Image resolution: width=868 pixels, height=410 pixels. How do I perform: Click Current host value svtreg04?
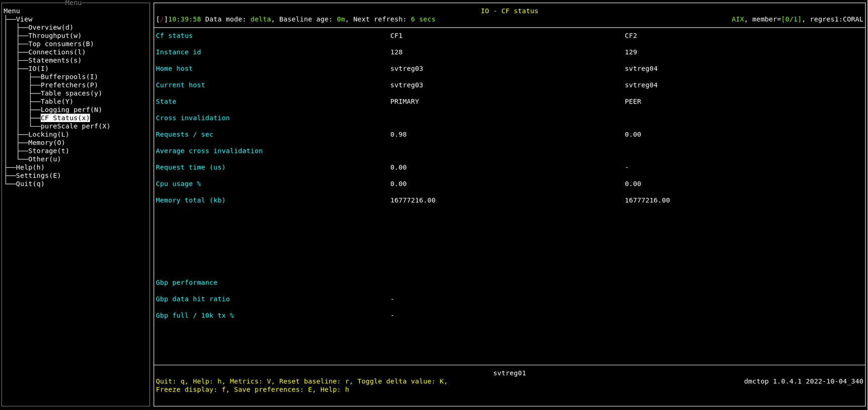(641, 85)
